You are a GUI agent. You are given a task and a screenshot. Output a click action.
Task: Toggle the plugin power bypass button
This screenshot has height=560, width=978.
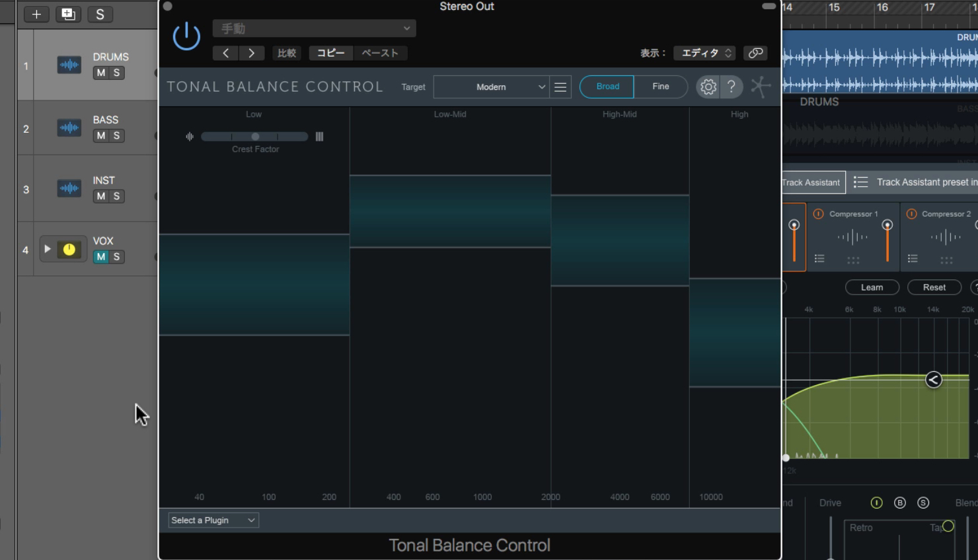186,36
